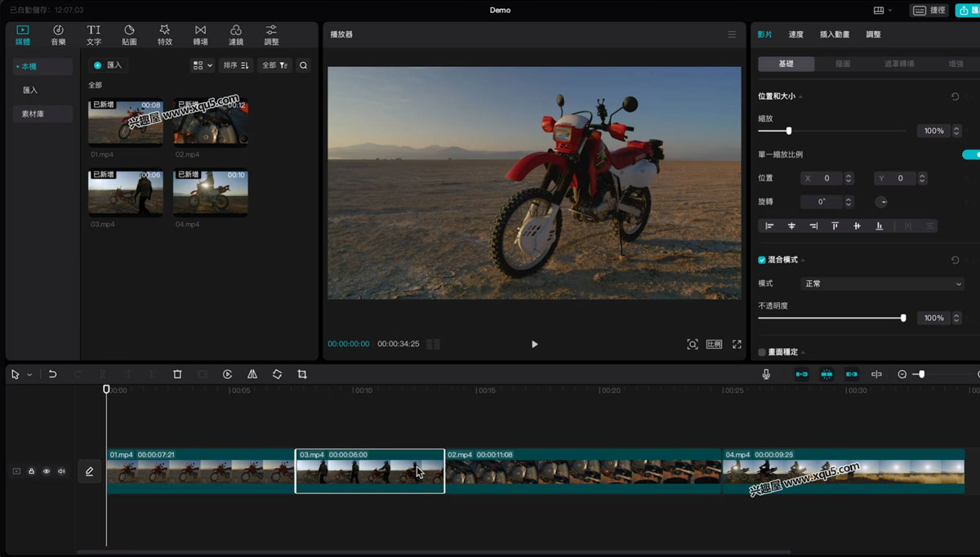Click the undo arrow in timeline toolbar

[52, 374]
